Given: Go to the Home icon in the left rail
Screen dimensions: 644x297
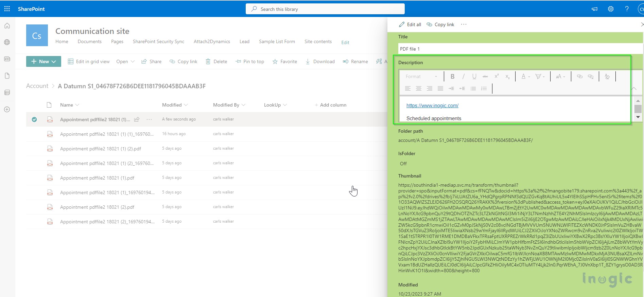Looking at the screenshot, I should coord(7,26).
